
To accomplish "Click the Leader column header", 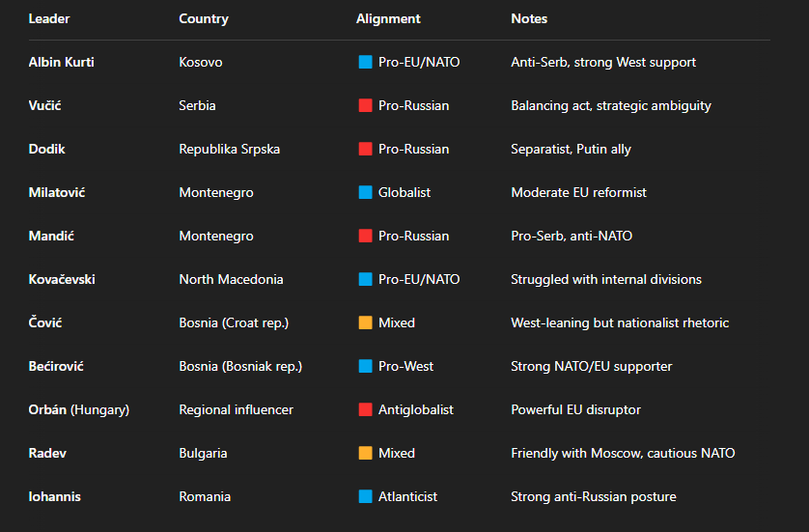I will click(x=49, y=18).
